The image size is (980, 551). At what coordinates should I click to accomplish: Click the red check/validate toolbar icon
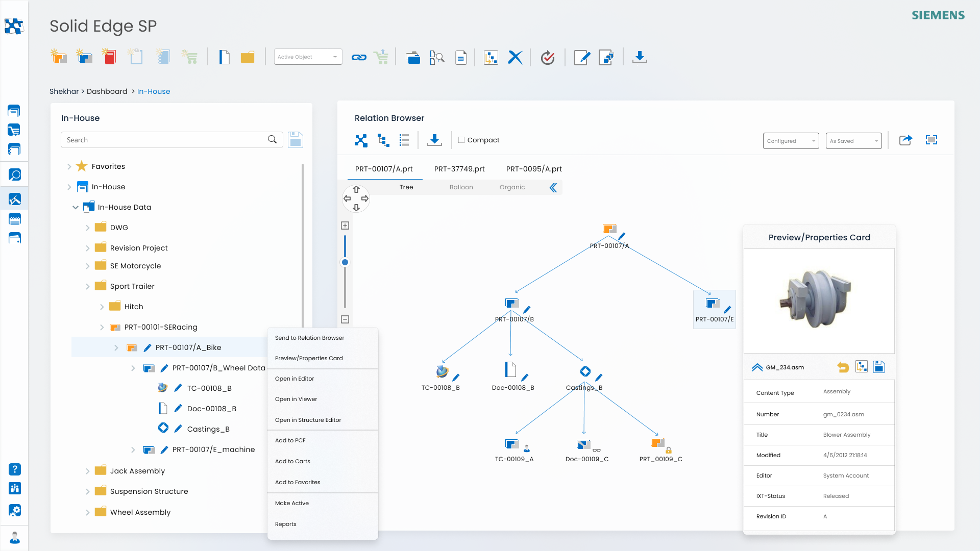tap(548, 58)
